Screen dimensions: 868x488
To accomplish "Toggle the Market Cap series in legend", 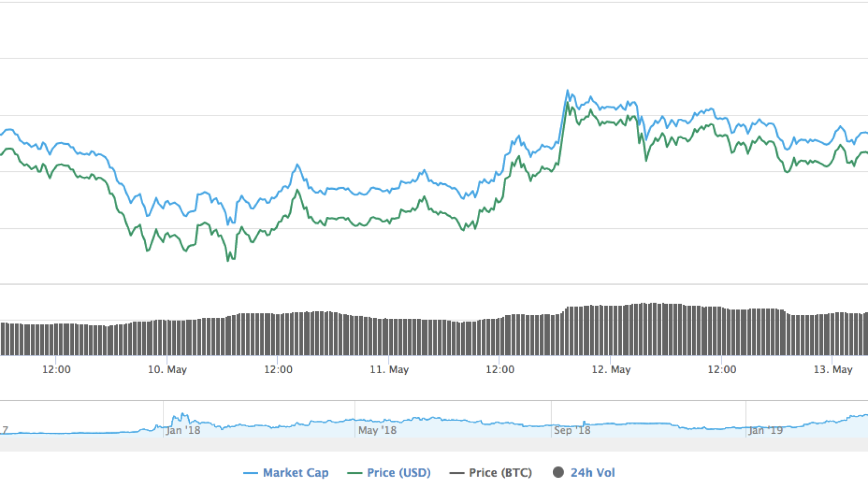I will (x=286, y=473).
